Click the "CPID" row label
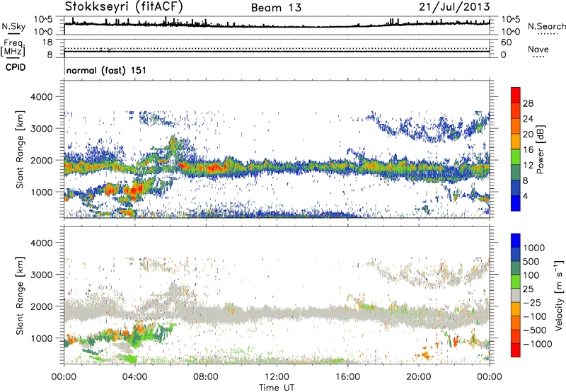The height and width of the screenshot is (392, 566). coord(16,67)
